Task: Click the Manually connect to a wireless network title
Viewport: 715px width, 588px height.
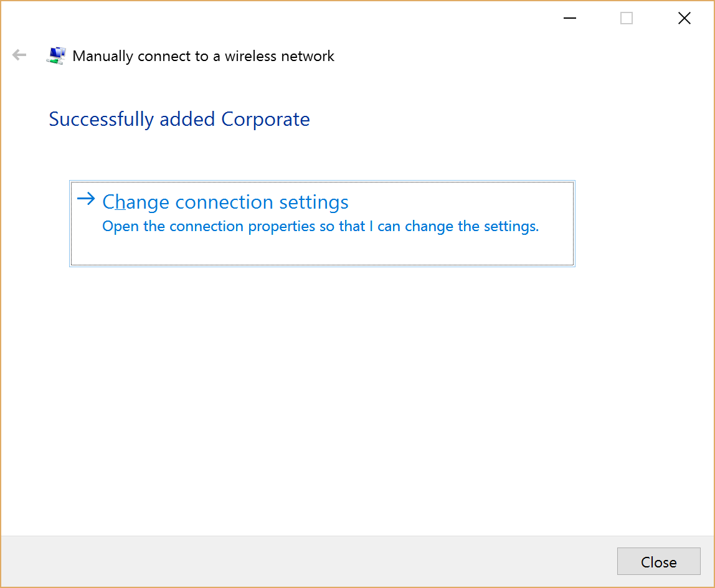Action: [x=204, y=56]
